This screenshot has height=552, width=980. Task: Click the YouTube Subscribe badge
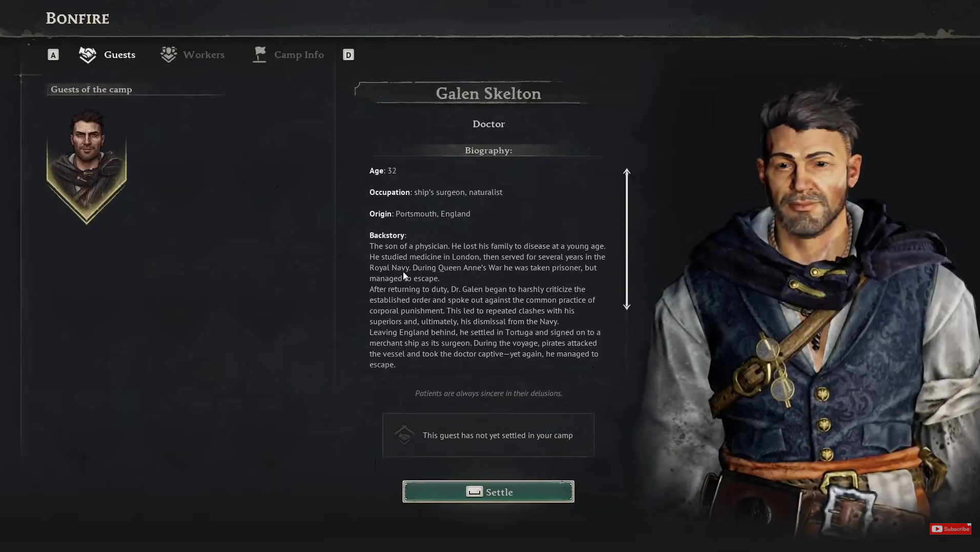(950, 529)
